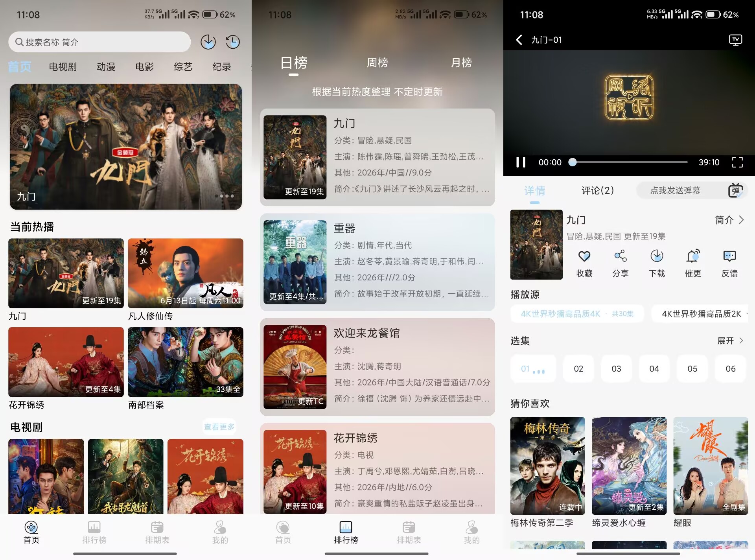Screen dimensions: 755x560
Task: Click the 九门 poster in details panel
Action: [x=536, y=245]
